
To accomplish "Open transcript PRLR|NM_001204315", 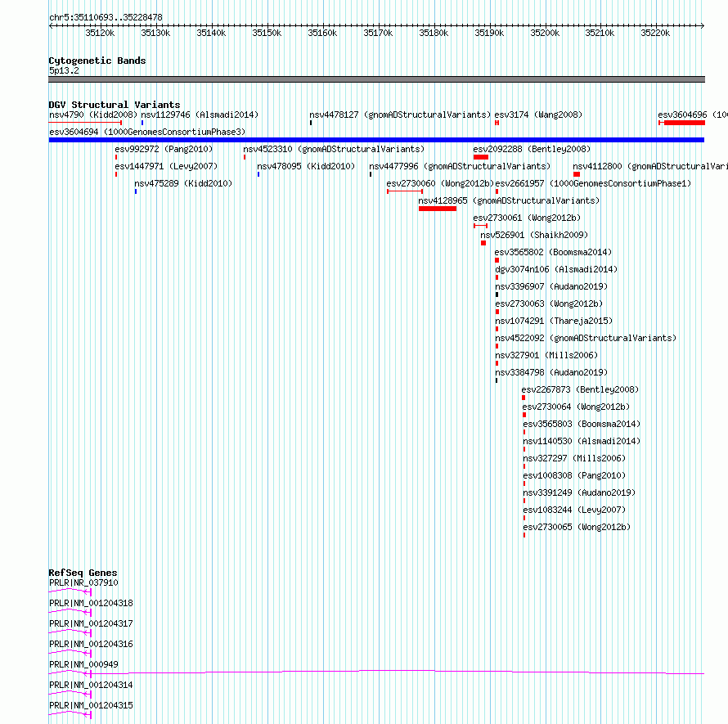I will [91, 705].
